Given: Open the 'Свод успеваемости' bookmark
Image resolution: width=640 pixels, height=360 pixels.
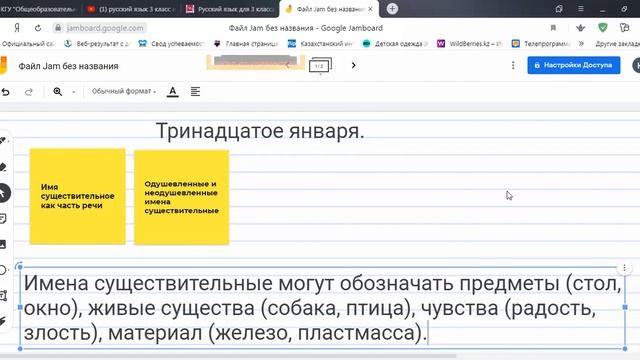Looking at the screenshot, I should point(171,44).
